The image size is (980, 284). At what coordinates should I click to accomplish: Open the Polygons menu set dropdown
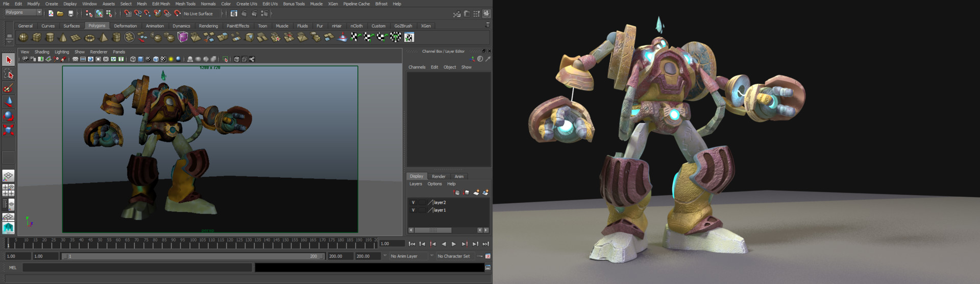pyautogui.click(x=23, y=12)
